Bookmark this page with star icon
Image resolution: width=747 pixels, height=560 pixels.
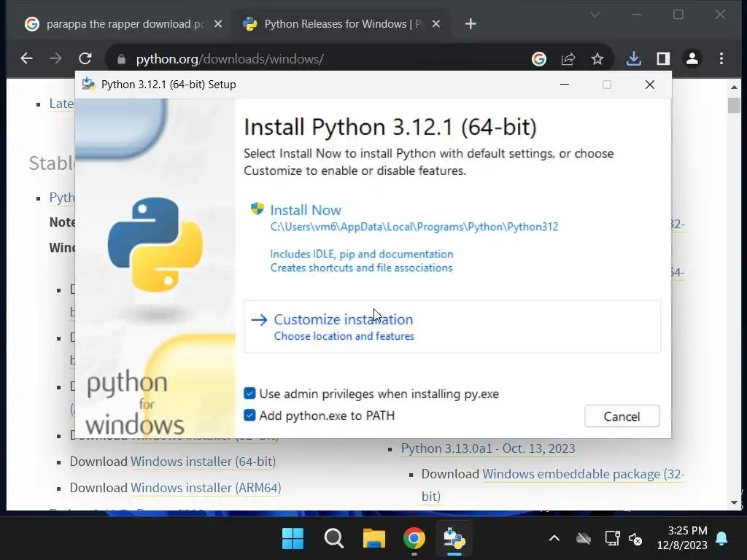coord(597,59)
